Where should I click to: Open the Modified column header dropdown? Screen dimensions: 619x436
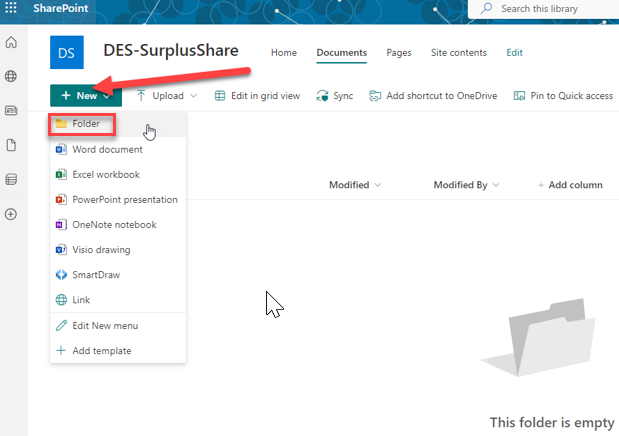(355, 185)
